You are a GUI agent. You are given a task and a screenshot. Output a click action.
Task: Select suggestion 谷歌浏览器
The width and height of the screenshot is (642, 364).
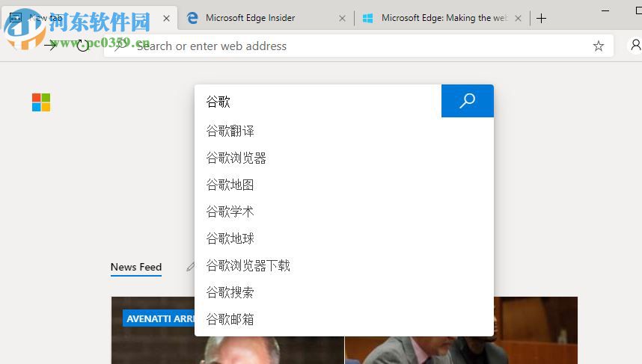(344, 158)
